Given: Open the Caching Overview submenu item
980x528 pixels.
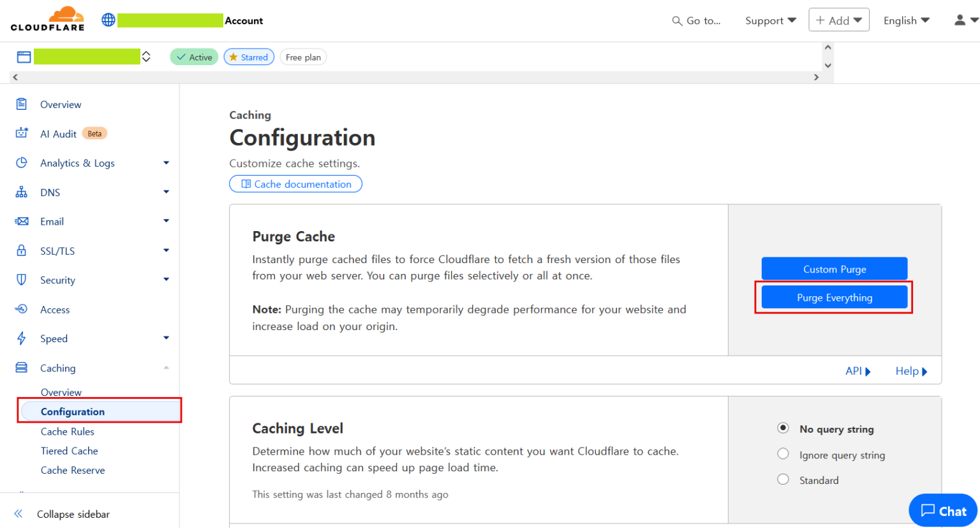Looking at the screenshot, I should pos(61,392).
